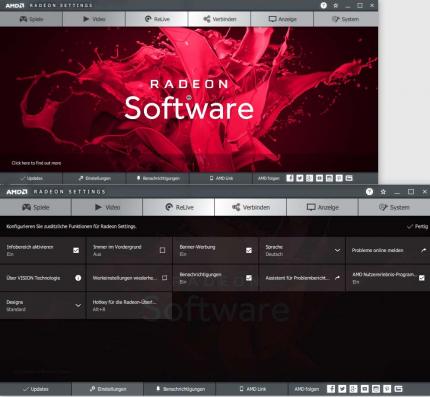This screenshot has width=430, height=397.
Task: Click help question mark in upper window title bar
Action: (x=324, y=5)
